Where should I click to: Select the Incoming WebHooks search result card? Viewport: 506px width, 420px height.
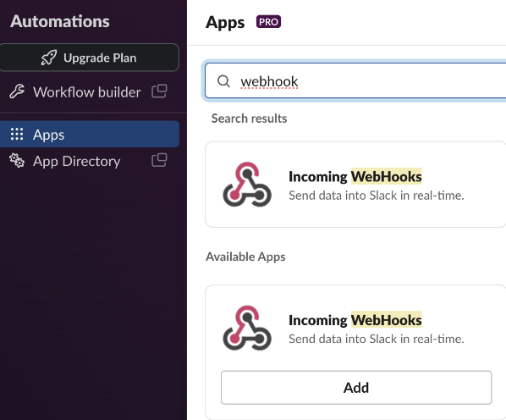coord(355,185)
